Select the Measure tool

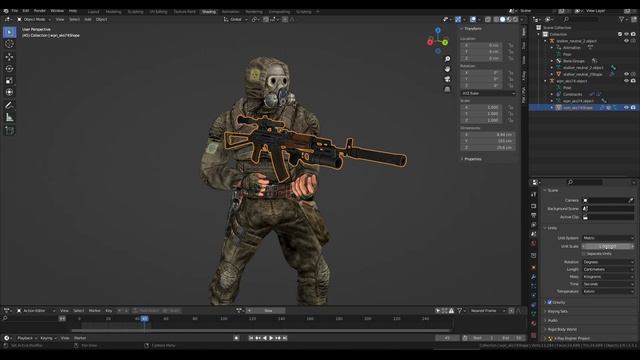point(9,118)
